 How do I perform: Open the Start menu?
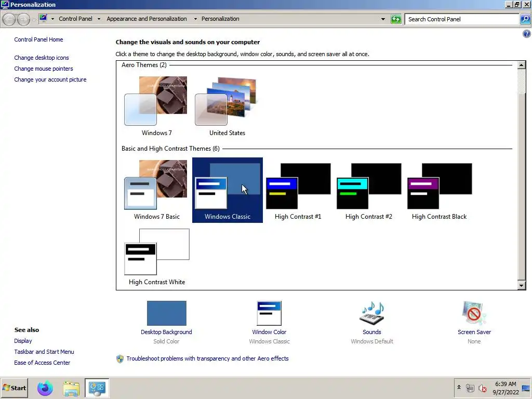14,388
